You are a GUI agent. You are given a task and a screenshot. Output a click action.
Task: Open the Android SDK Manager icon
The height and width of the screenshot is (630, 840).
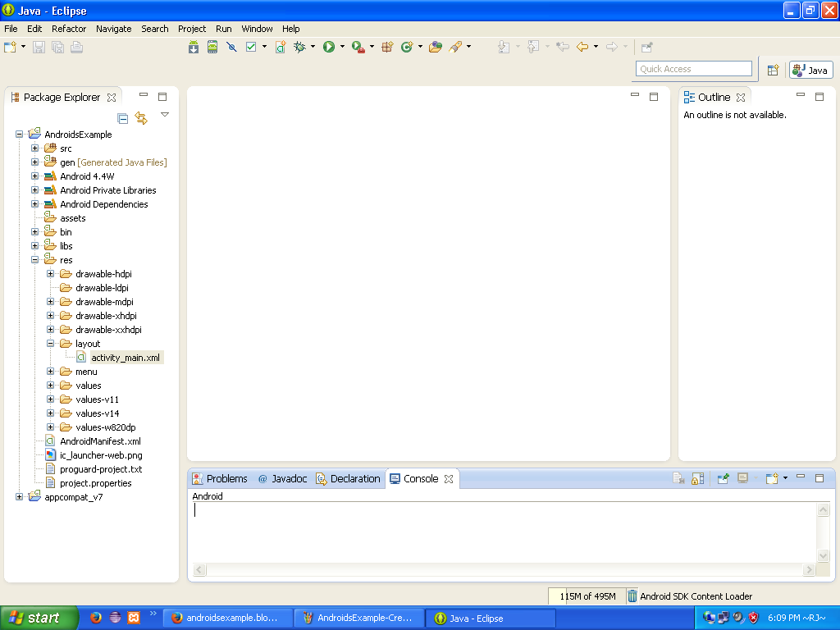(x=194, y=47)
